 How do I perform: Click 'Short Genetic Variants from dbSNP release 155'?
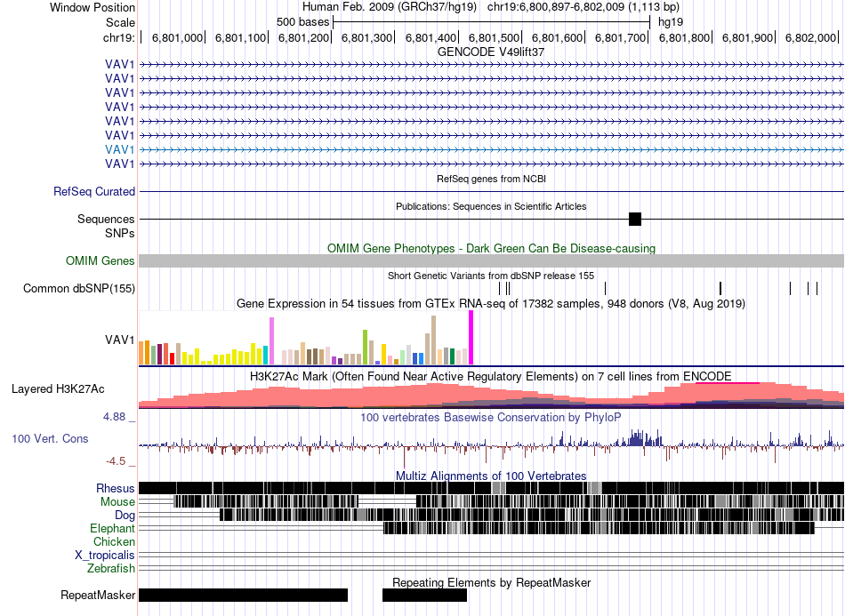pyautogui.click(x=491, y=276)
